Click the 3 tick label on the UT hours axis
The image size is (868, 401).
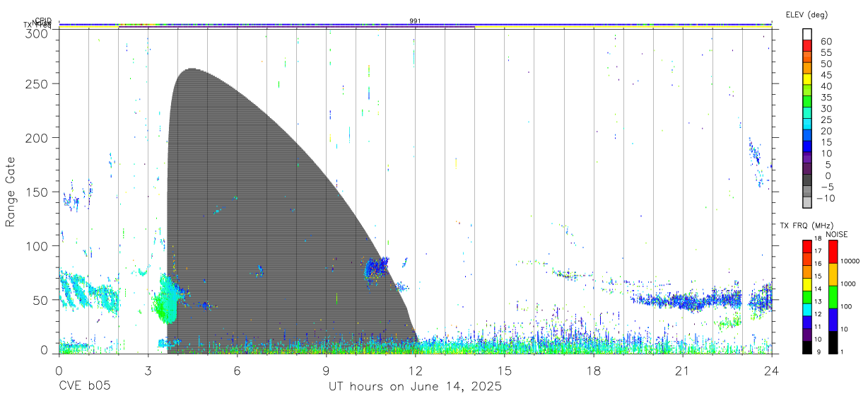coord(148,371)
